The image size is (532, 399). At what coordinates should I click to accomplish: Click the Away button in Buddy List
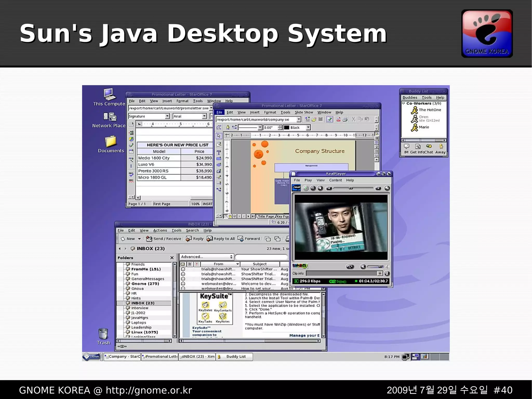click(441, 149)
